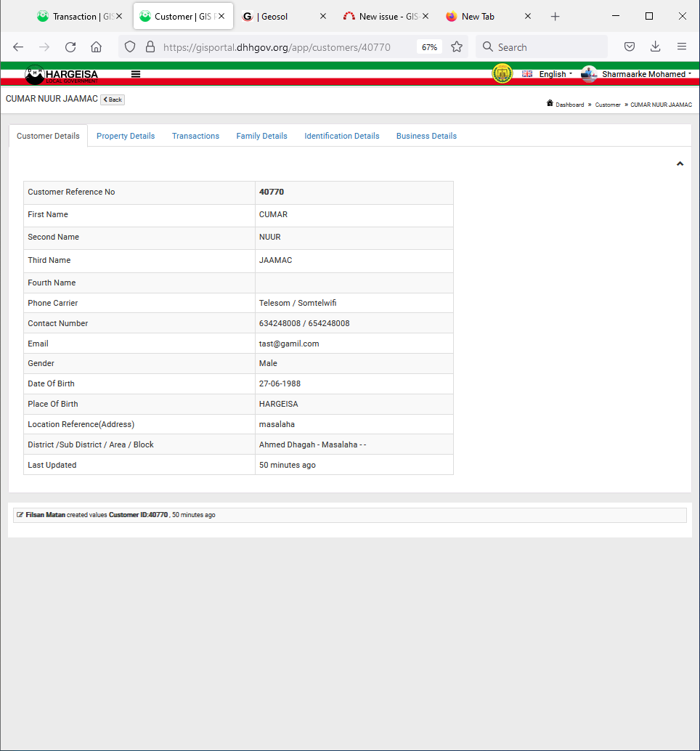Click the Fourth Name row label
Screen dimensions: 700x751
pos(52,283)
